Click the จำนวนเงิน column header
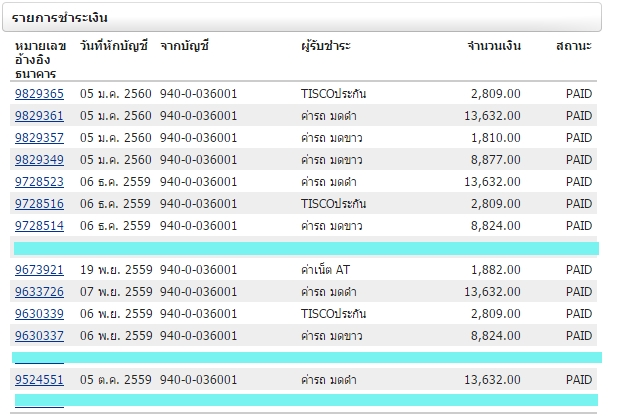 (494, 46)
